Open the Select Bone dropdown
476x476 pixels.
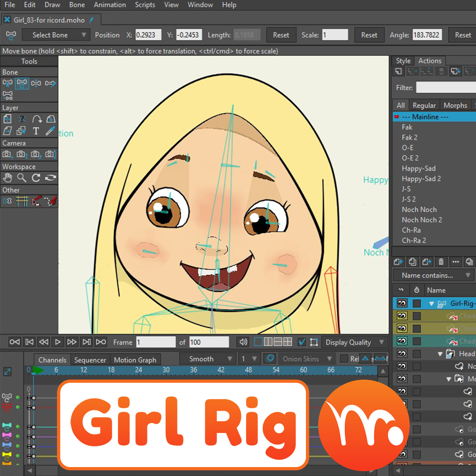pyautogui.click(x=56, y=35)
